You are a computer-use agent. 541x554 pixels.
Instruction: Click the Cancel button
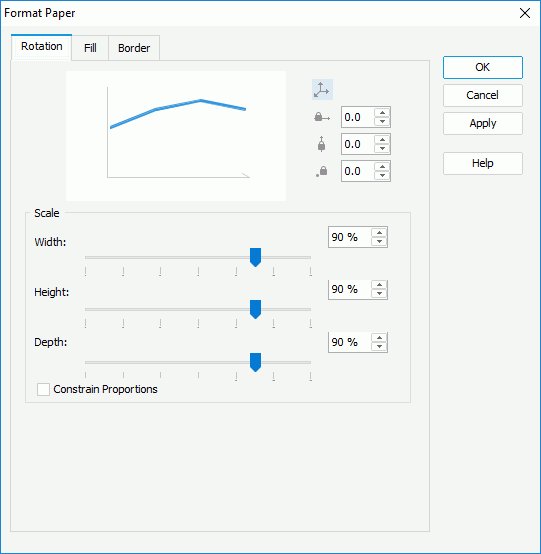(483, 95)
